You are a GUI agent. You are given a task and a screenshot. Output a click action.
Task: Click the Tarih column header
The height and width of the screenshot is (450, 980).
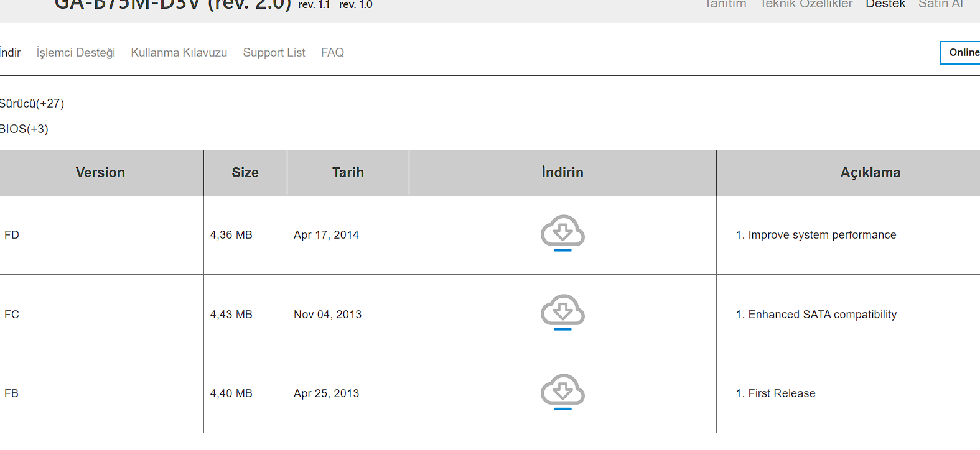click(x=348, y=173)
